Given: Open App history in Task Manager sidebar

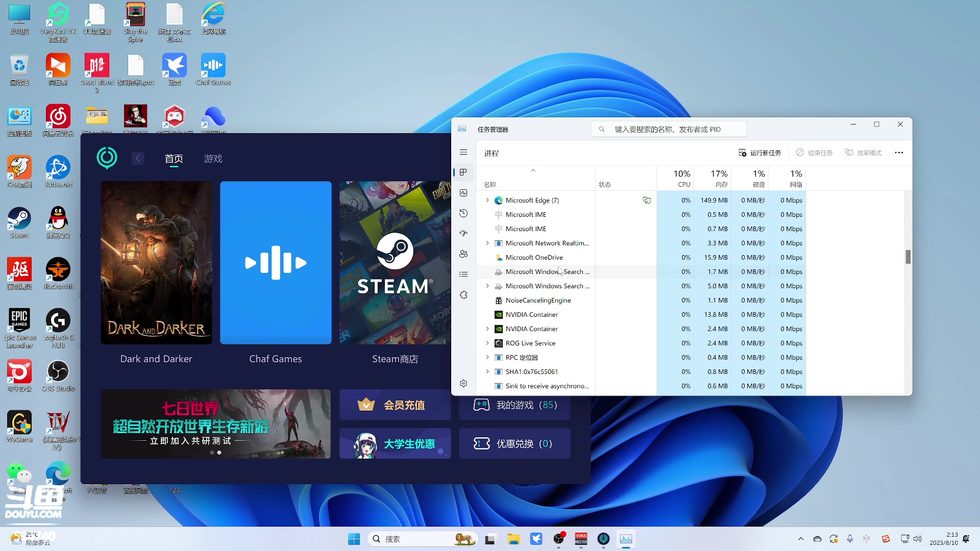Looking at the screenshot, I should coord(463,213).
